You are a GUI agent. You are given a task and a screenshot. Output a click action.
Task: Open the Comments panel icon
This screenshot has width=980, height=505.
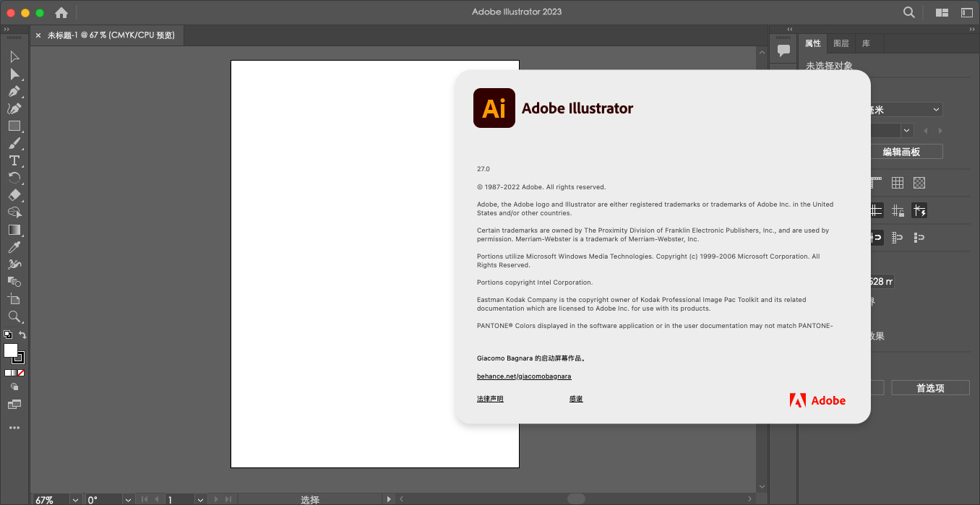[x=783, y=51]
